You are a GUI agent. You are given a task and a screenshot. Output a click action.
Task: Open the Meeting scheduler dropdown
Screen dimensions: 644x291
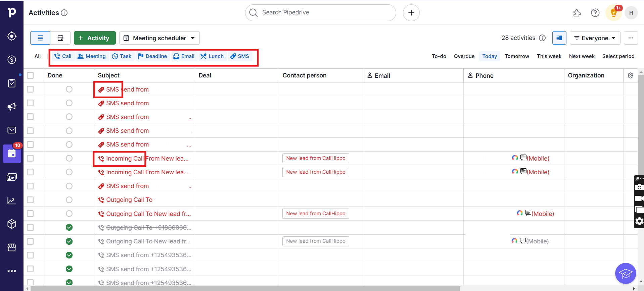tap(159, 38)
